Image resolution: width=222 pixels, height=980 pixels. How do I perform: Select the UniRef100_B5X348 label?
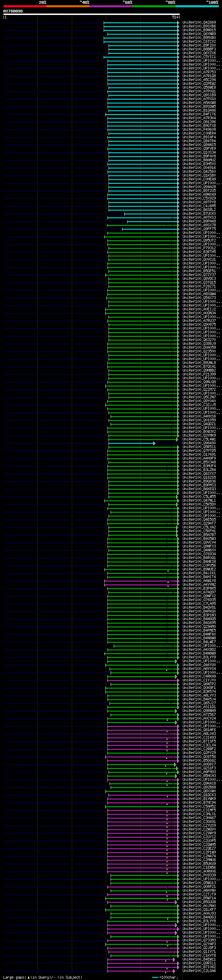coord(199,462)
